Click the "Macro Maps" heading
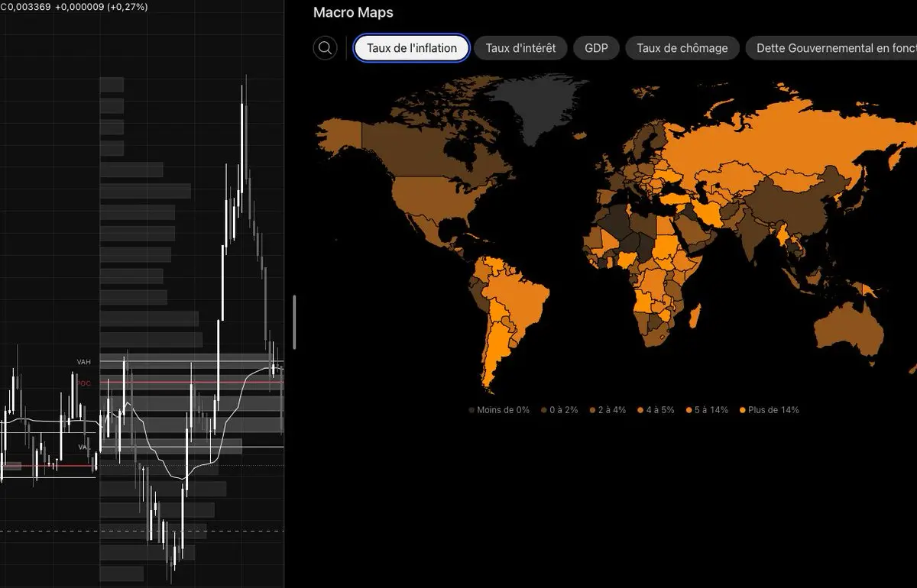Viewport: 917px width, 588px height. [x=353, y=13]
